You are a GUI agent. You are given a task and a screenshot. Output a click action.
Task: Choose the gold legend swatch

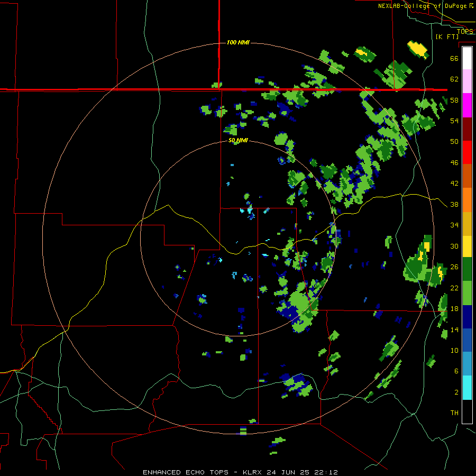(467, 224)
